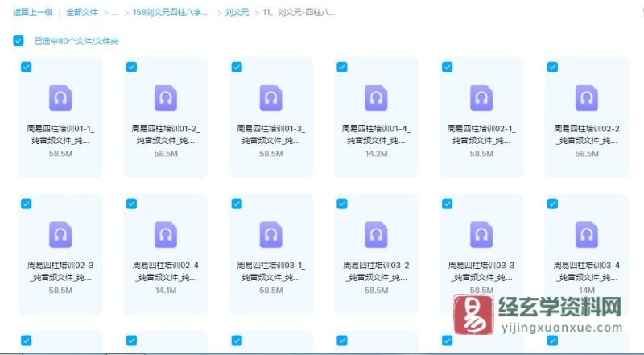Image resolution: width=644 pixels, height=355 pixels.
Task: Select headphone icon of 周易四柱培训02-1
Action: (x=481, y=98)
